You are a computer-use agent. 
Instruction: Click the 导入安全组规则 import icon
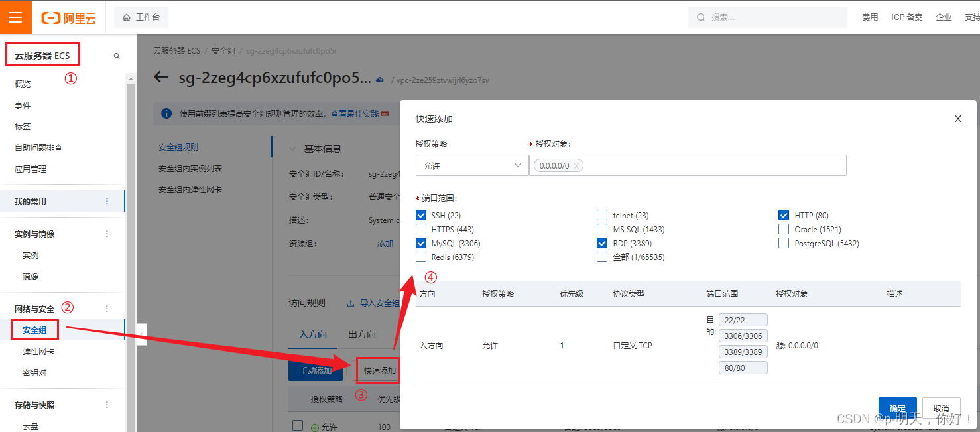[351, 303]
